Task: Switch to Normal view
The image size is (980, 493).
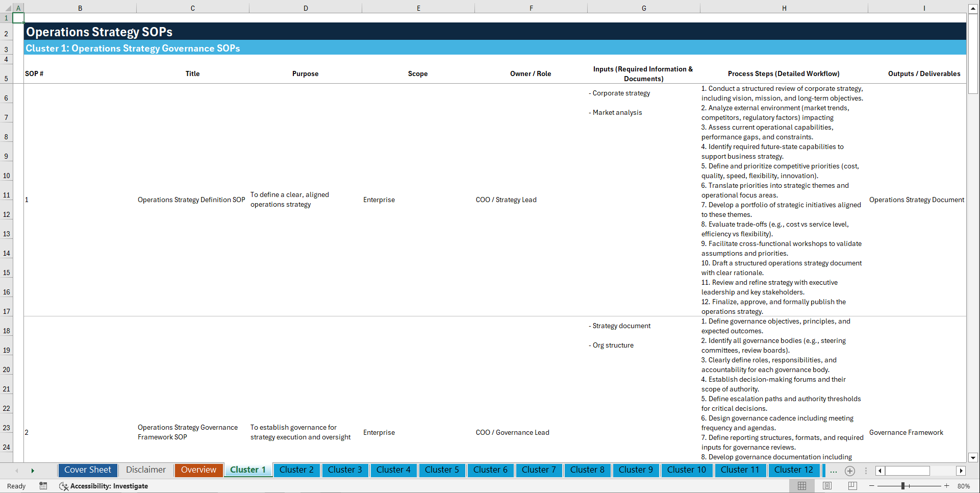Action: (x=802, y=486)
